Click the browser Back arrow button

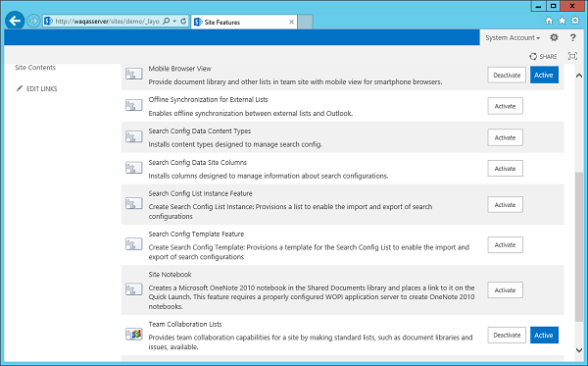point(15,21)
